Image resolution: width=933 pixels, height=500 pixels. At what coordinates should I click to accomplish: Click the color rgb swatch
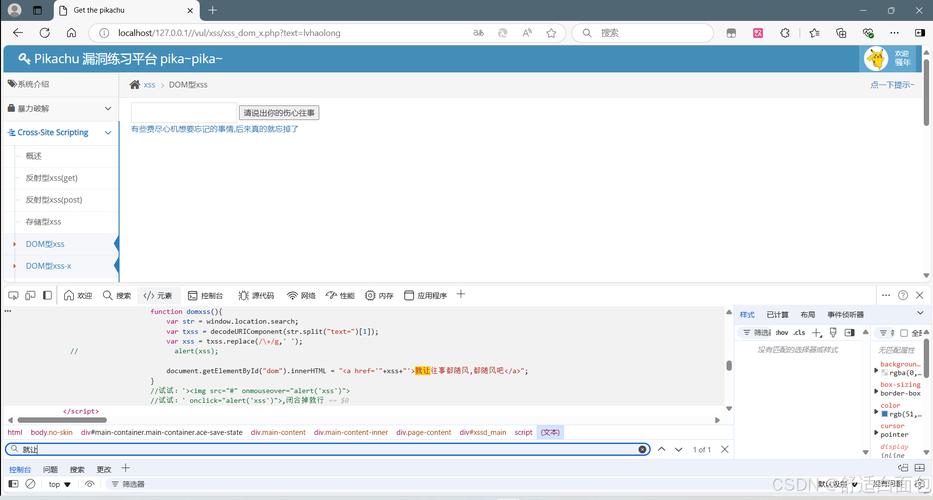point(885,414)
